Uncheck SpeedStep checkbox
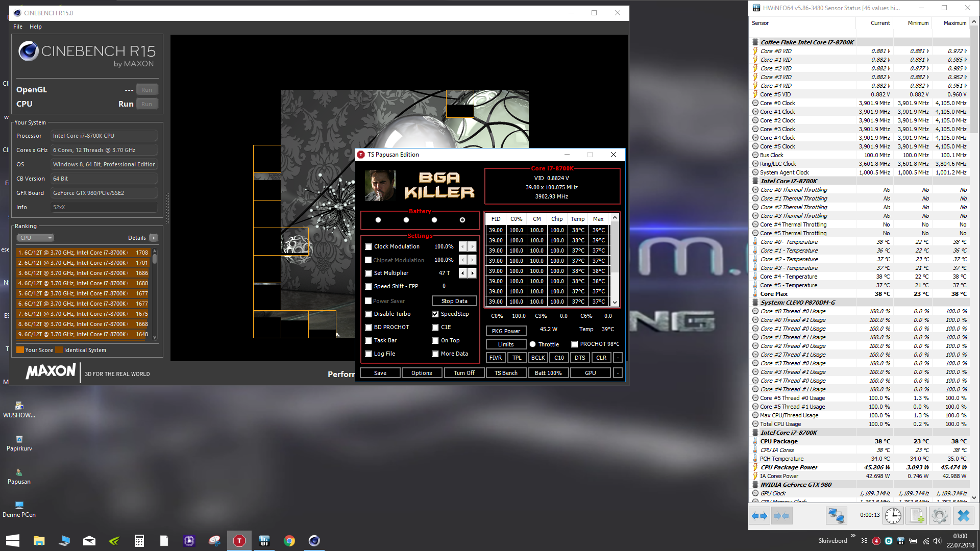Viewport: 980px width, 551px height. coord(435,314)
